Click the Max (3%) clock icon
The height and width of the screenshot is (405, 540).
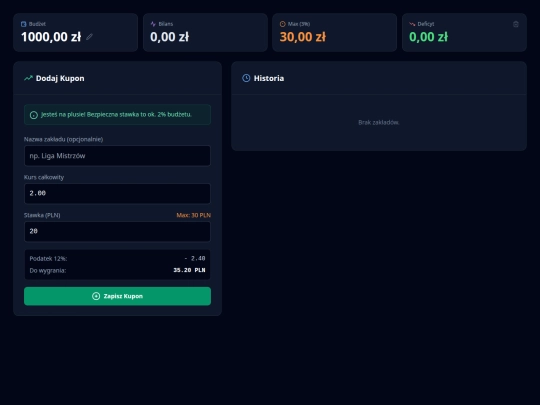point(282,24)
